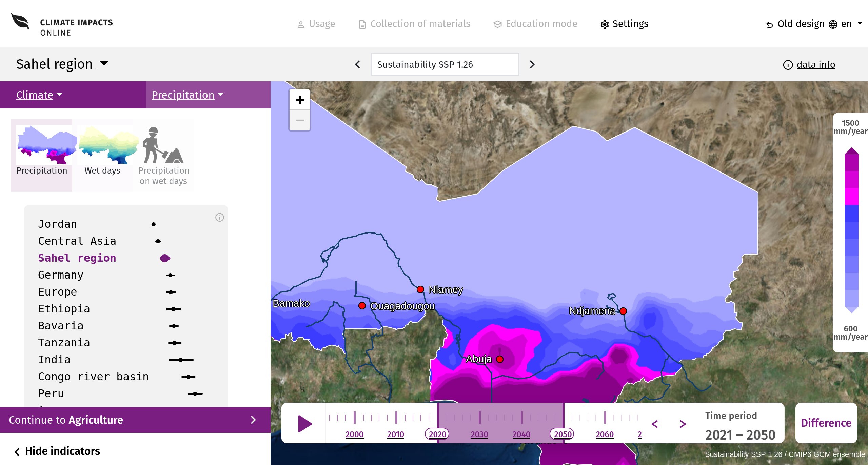Expand the Sahel region selector

point(62,64)
